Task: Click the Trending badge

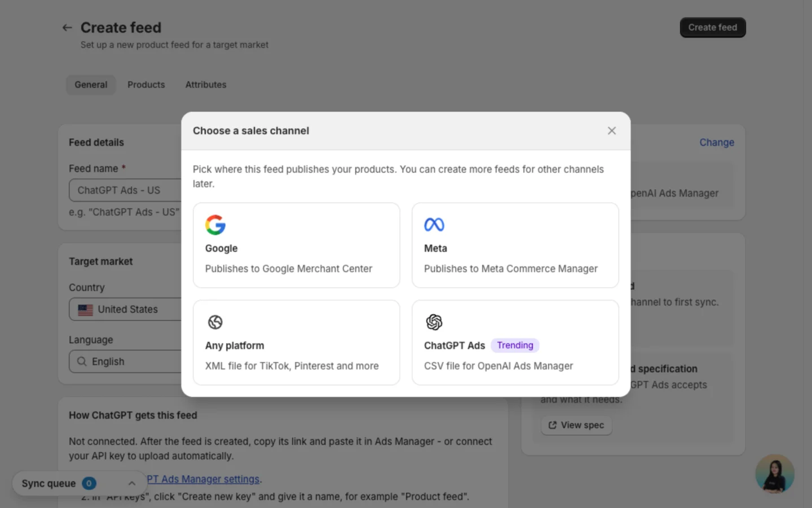Action: [x=515, y=345]
